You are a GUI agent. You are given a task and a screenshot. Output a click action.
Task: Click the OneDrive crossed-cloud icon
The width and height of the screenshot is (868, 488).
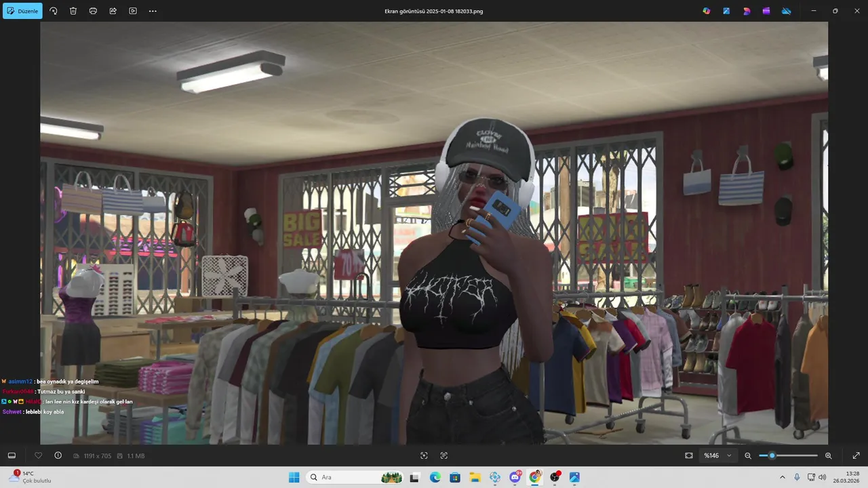[787, 11]
